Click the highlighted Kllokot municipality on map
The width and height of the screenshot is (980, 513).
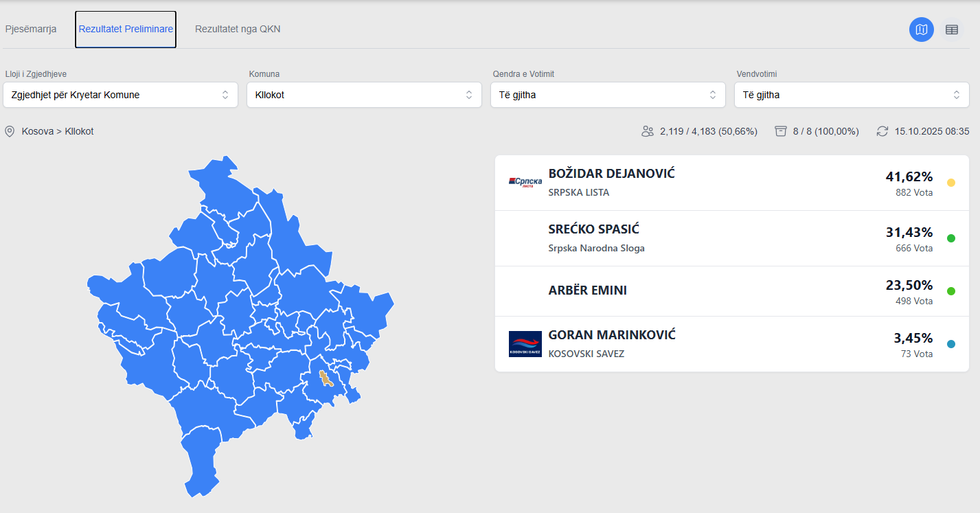pyautogui.click(x=325, y=379)
